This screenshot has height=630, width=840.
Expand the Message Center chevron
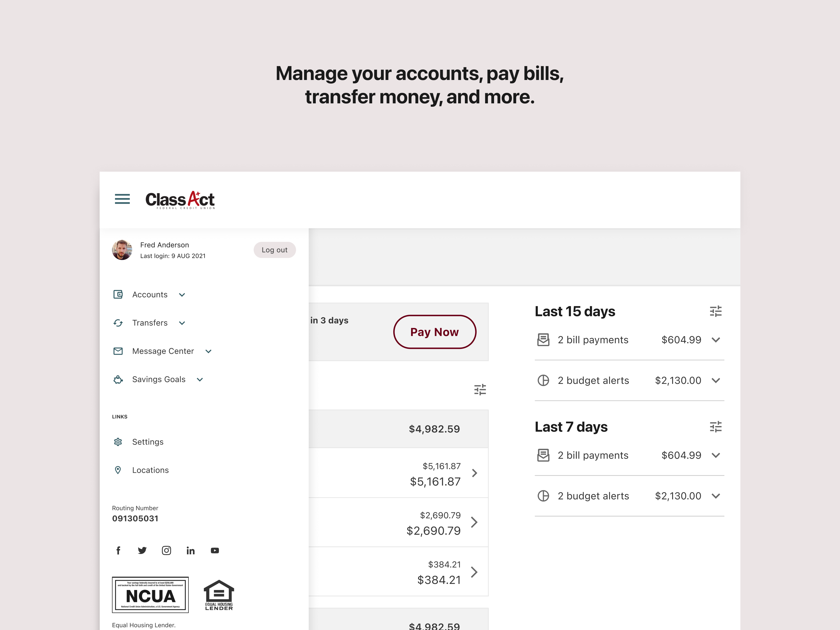click(x=208, y=352)
